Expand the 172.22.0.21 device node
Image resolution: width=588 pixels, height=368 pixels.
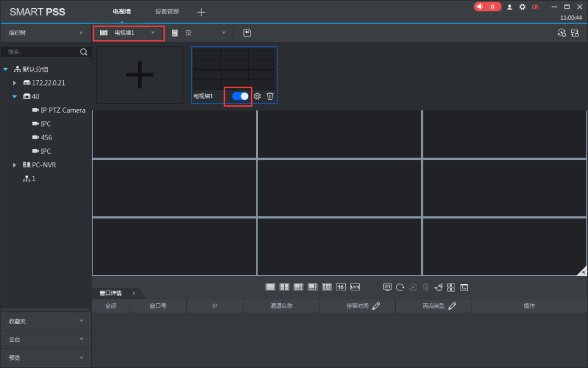(15, 83)
